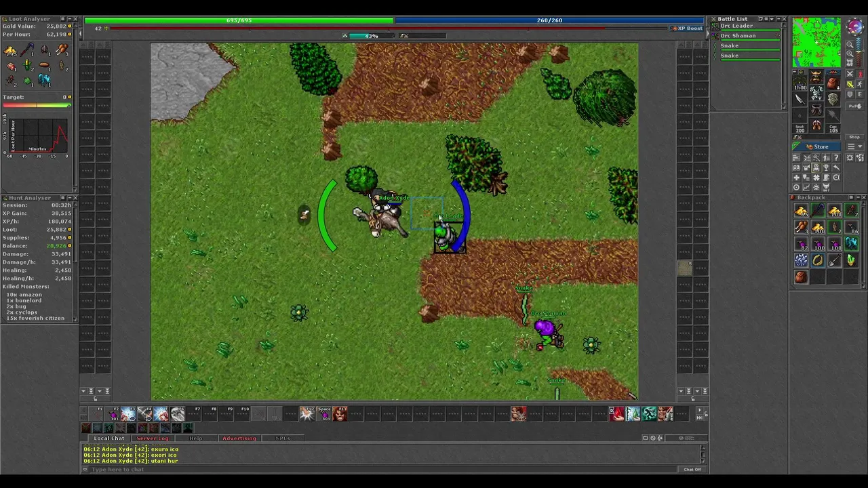Collapse the Backpack panel
The width and height of the screenshot is (868, 488).
point(858,197)
